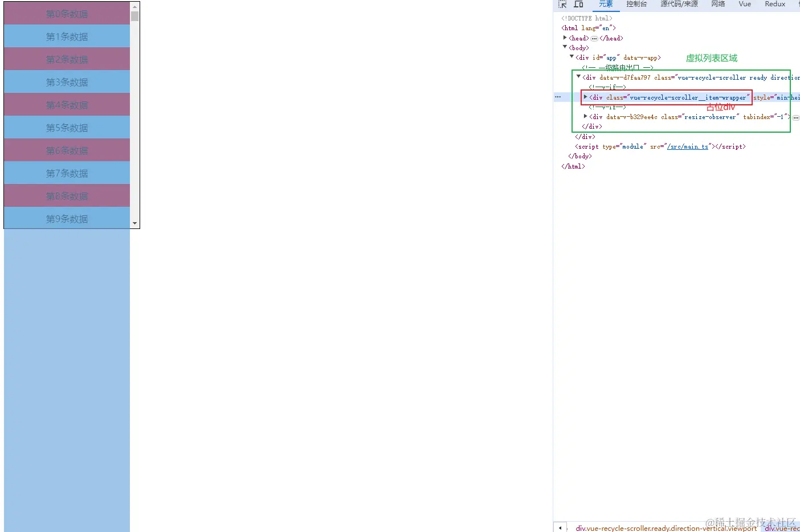Click the virtual list scrollbar thumb
The height and width of the screenshot is (532, 800).
[x=135, y=16]
